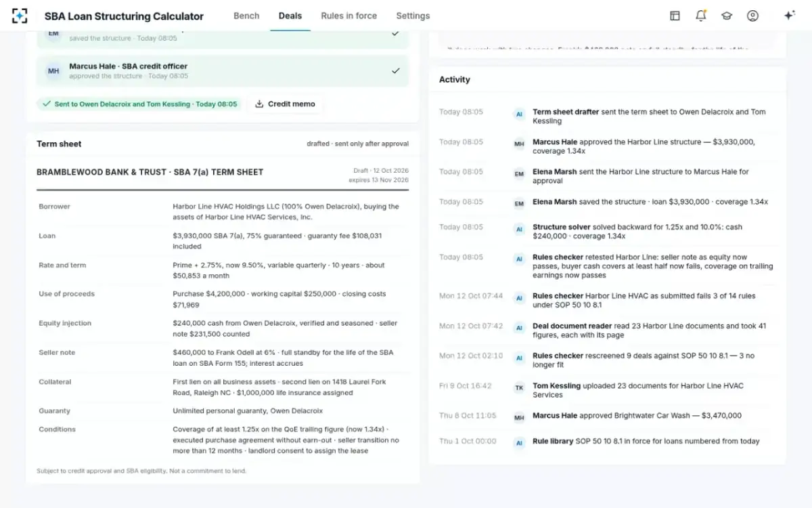Screen dimensions: 812x508
Task: Click the checkmark on Marcus Hale approval row
Action: point(396,70)
